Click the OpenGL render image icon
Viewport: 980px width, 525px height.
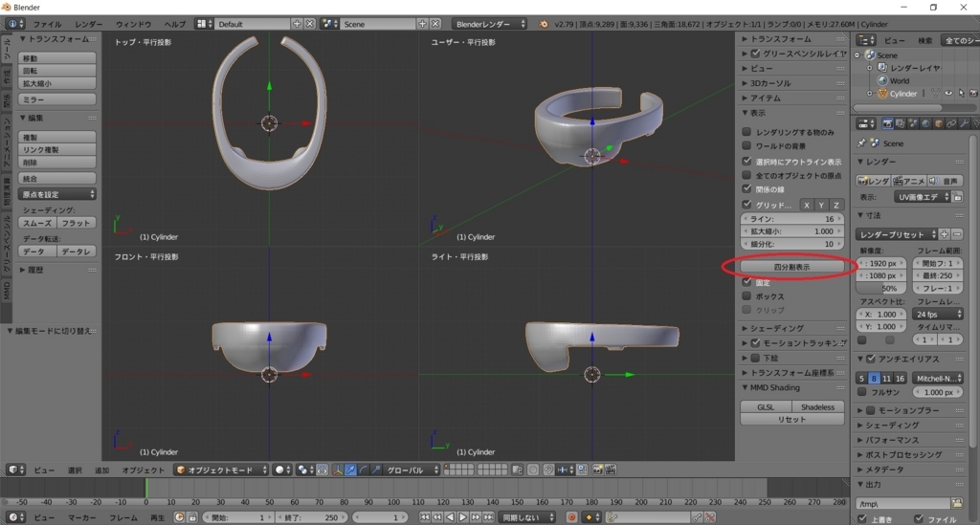click(597, 470)
